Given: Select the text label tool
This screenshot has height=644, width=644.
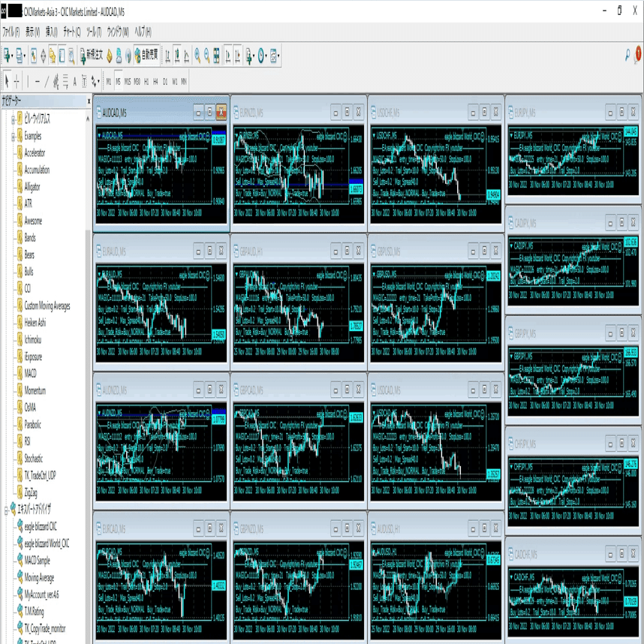Looking at the screenshot, I should tap(84, 81).
